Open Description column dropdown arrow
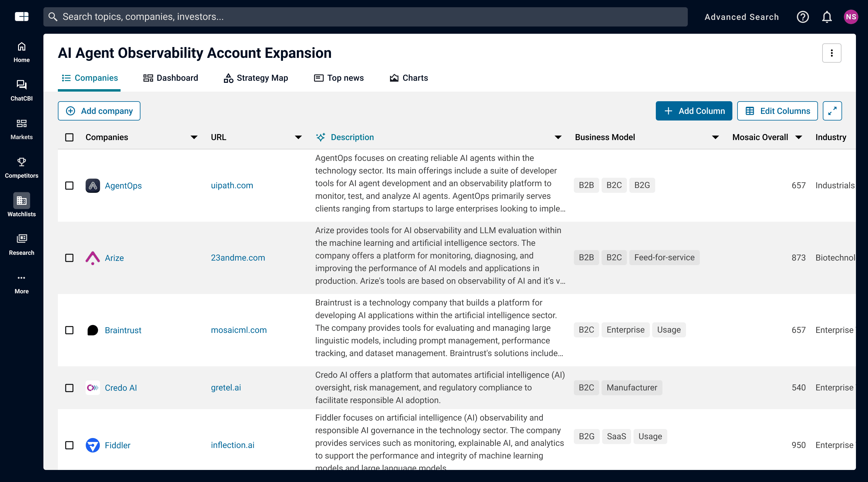This screenshot has width=868, height=482. 558,137
